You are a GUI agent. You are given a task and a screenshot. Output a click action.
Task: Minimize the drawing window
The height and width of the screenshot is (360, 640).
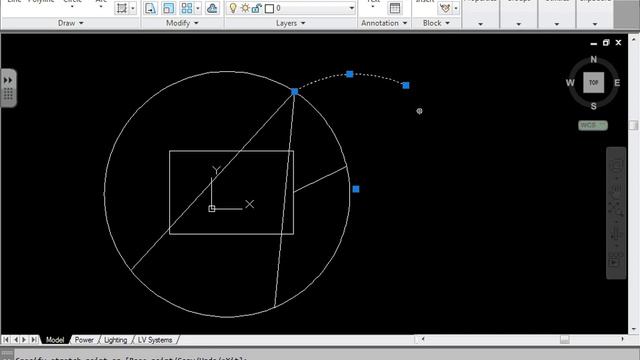[x=594, y=43]
